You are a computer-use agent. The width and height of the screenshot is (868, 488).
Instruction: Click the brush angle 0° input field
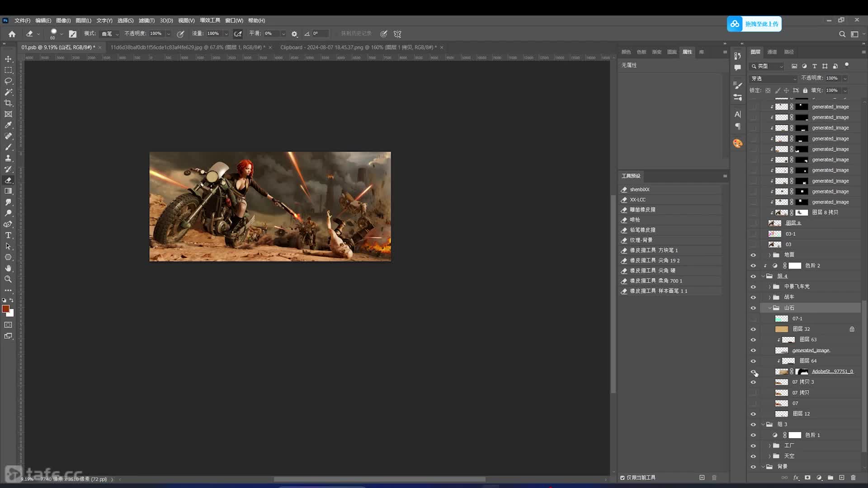(x=320, y=34)
